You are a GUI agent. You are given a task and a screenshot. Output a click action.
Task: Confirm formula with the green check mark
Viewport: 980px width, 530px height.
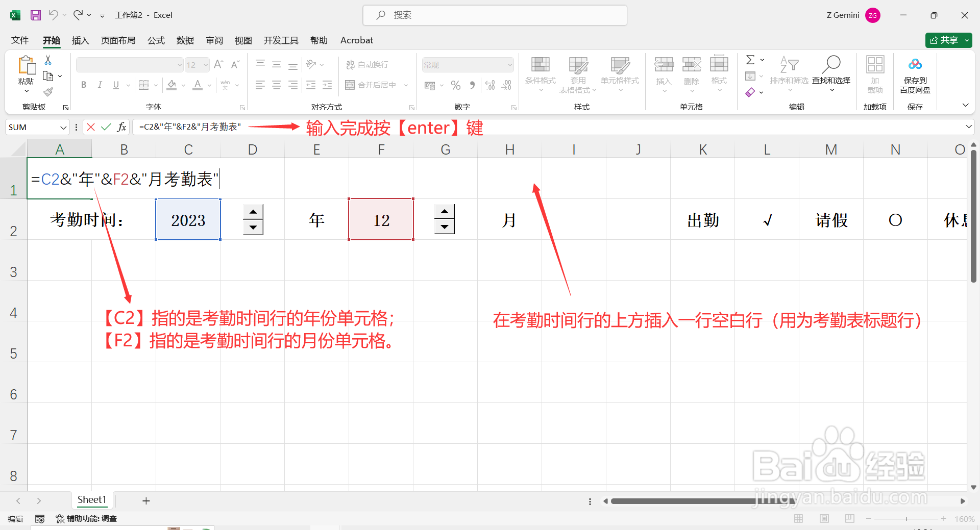[x=106, y=127]
